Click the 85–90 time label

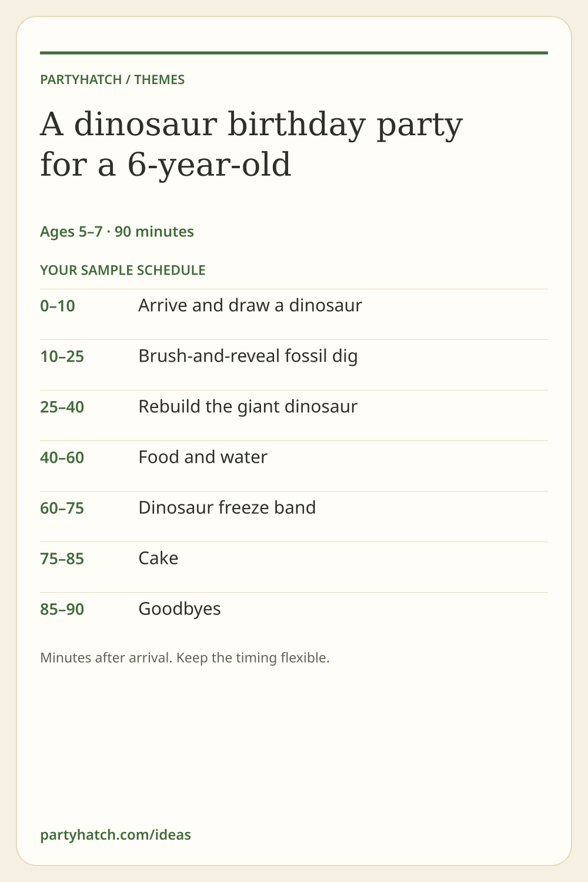tap(62, 609)
